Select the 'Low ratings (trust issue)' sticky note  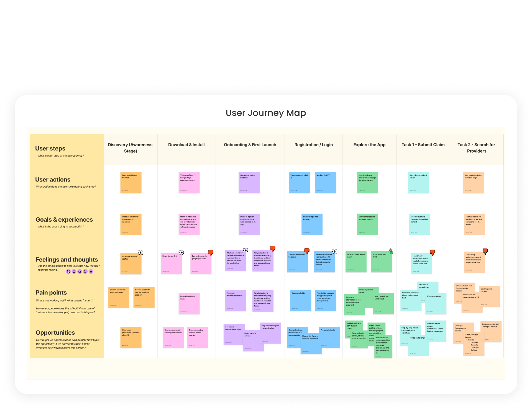coord(189,304)
